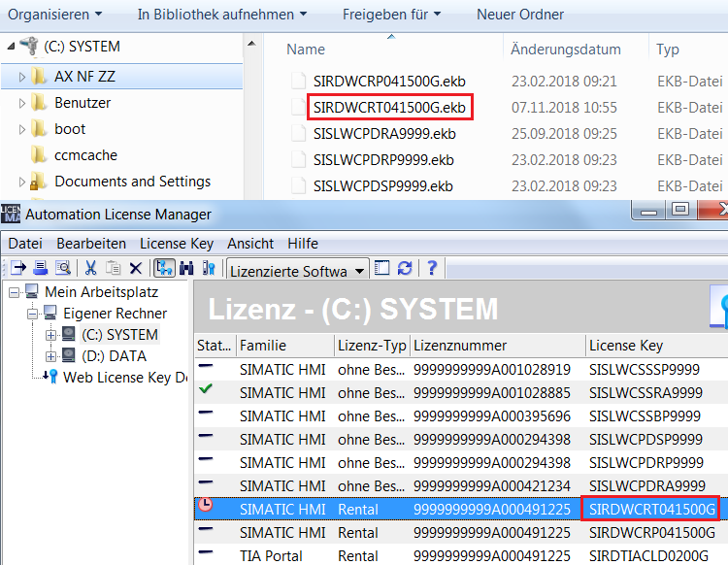This screenshot has height=565, width=728.
Task: Refresh the license view
Action: click(x=405, y=268)
